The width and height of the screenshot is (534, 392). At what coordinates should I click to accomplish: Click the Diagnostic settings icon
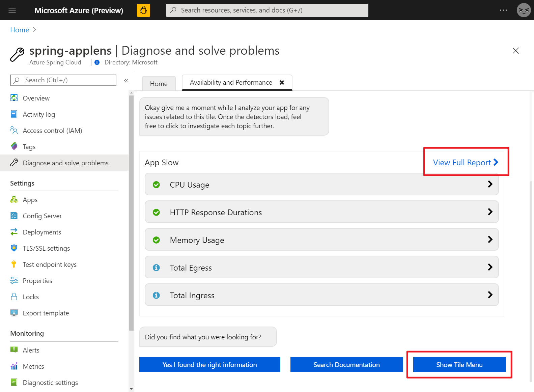click(x=14, y=382)
